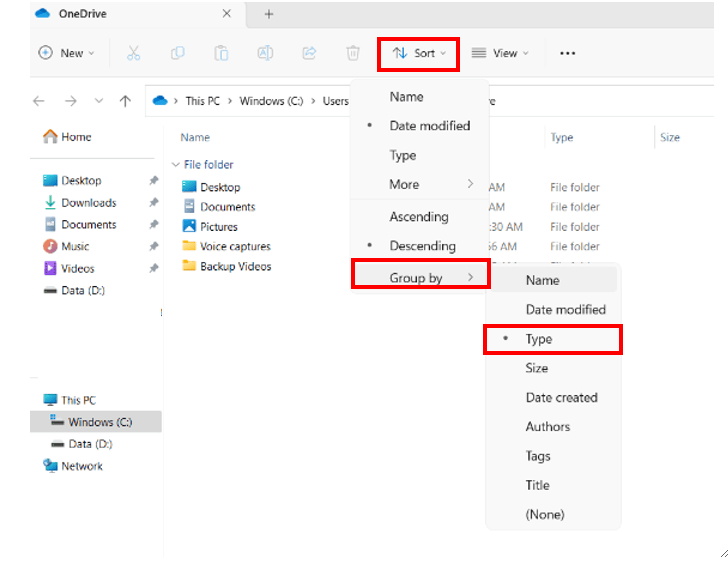Group by Name in submenu

[552, 280]
